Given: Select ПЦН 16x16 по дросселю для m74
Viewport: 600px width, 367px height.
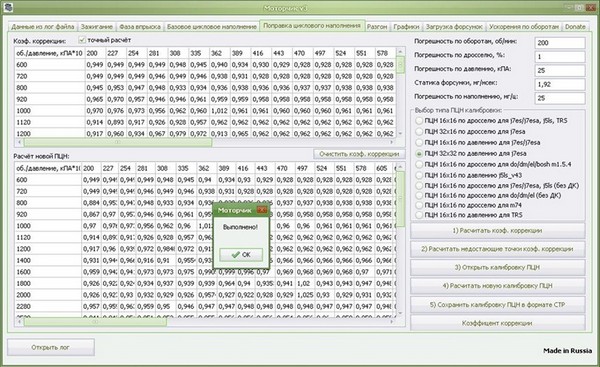Looking at the screenshot, I should point(419,205).
